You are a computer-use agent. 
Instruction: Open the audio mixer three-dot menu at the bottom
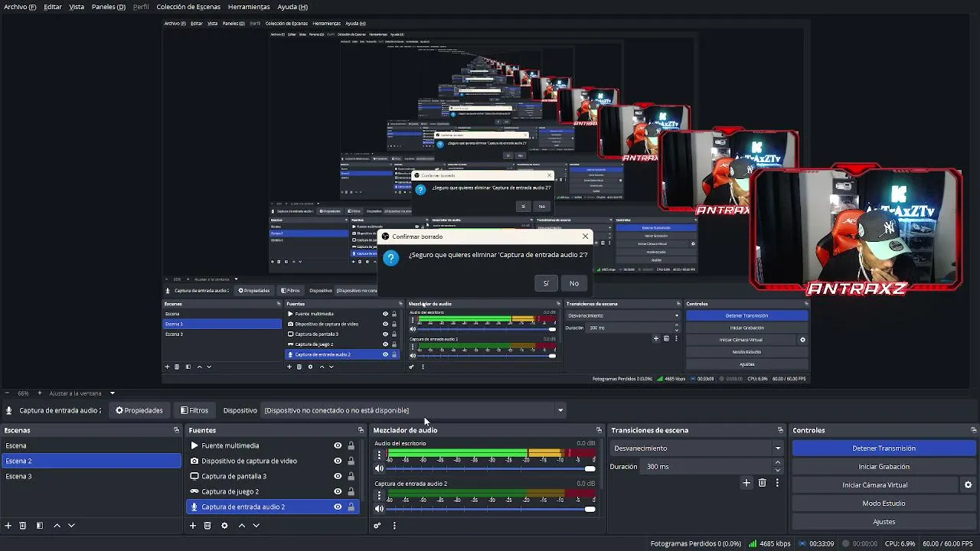coord(394,526)
